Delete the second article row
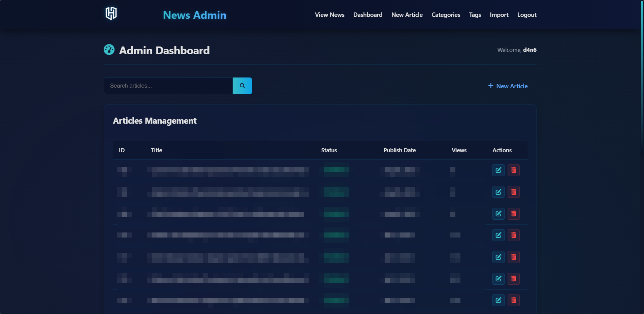This screenshot has height=314, width=644. [x=514, y=192]
